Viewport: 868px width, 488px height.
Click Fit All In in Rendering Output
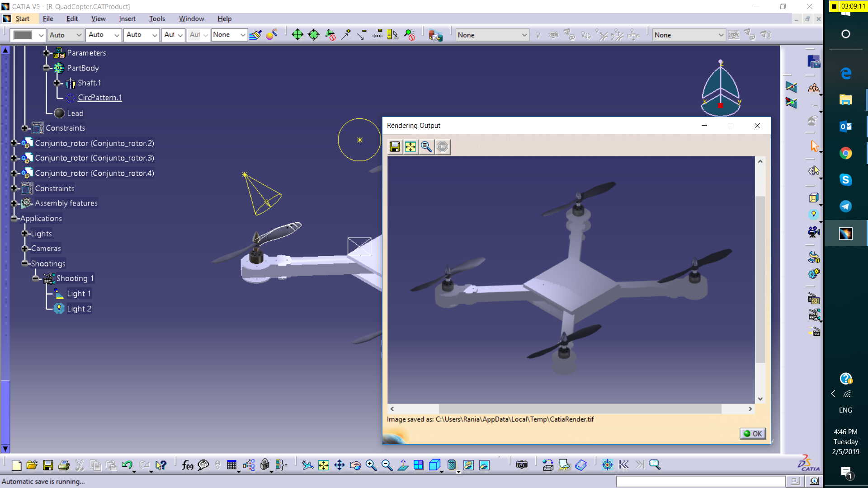pyautogui.click(x=410, y=147)
